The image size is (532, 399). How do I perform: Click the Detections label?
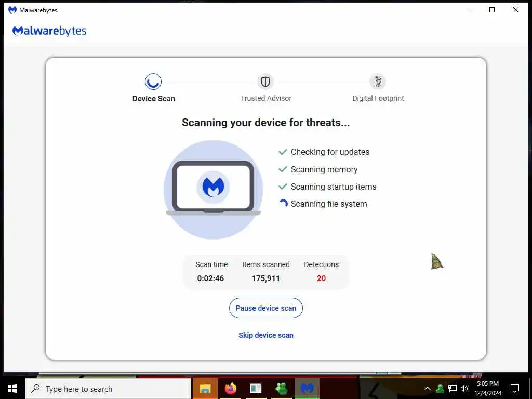click(321, 264)
